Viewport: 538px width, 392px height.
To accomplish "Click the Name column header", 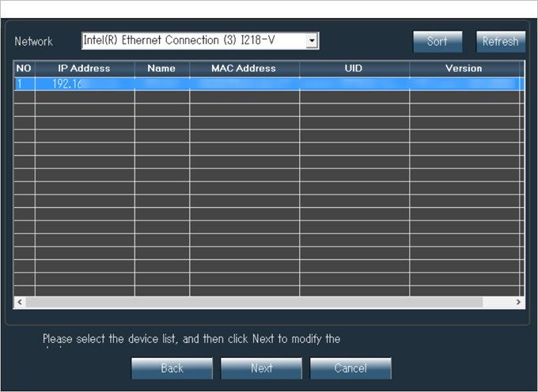I will pos(161,69).
